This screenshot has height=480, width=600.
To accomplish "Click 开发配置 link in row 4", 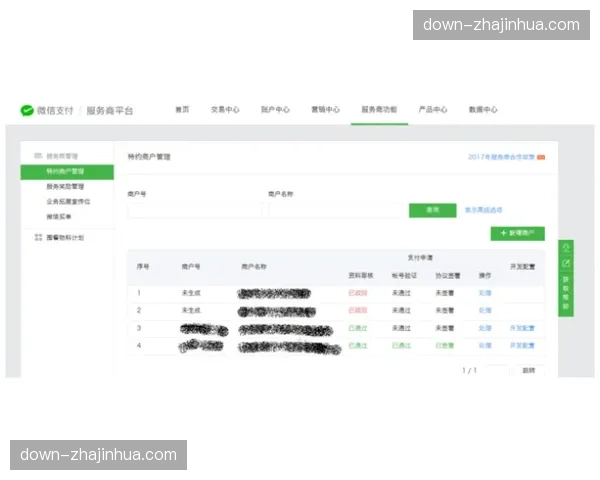I will pos(522,345).
